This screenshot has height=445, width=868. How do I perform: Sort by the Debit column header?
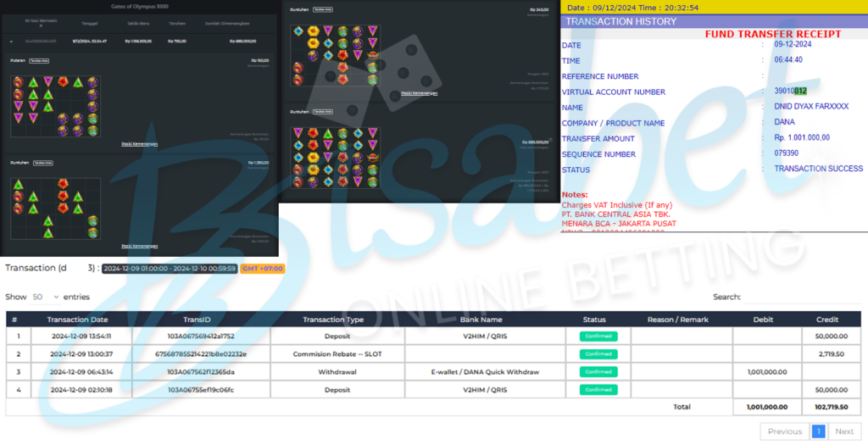(763, 320)
